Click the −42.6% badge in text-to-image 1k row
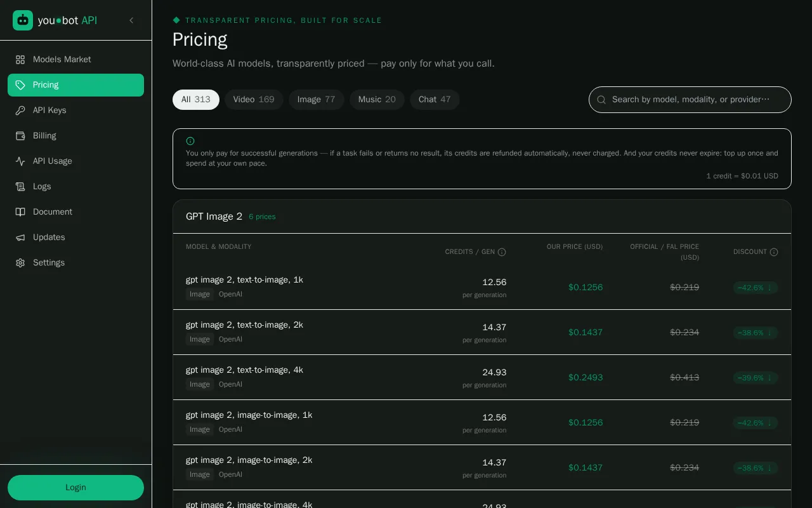Image resolution: width=812 pixels, height=508 pixels. click(x=755, y=288)
